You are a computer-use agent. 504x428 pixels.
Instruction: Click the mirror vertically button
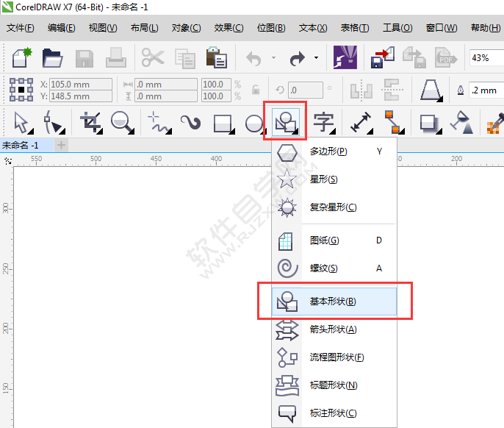[x=392, y=90]
